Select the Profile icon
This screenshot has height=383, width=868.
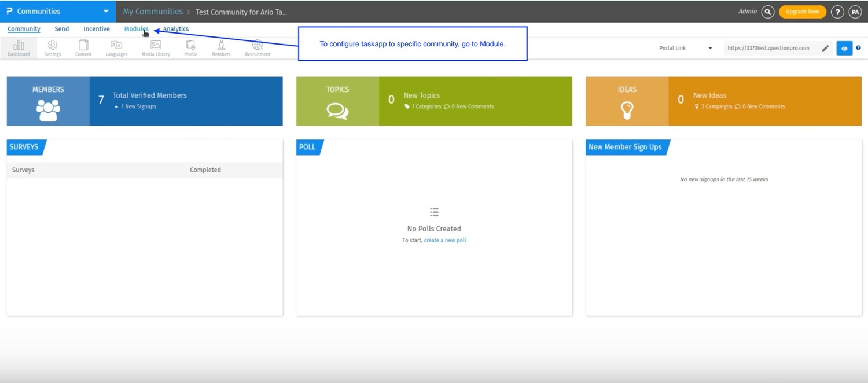[190, 48]
